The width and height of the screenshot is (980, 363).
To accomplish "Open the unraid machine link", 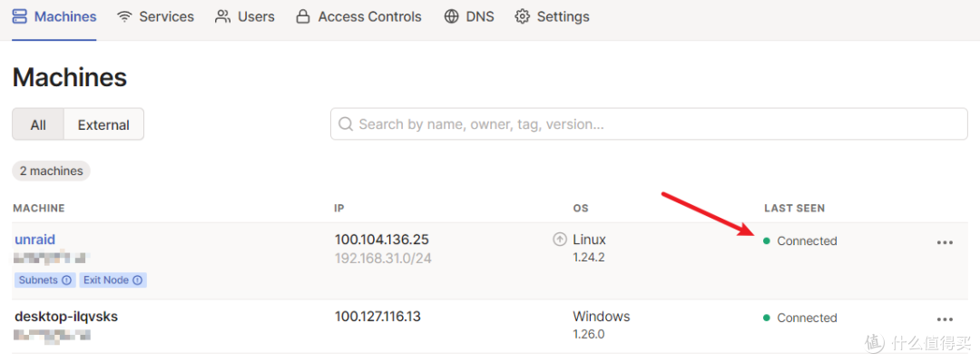I will pos(35,240).
